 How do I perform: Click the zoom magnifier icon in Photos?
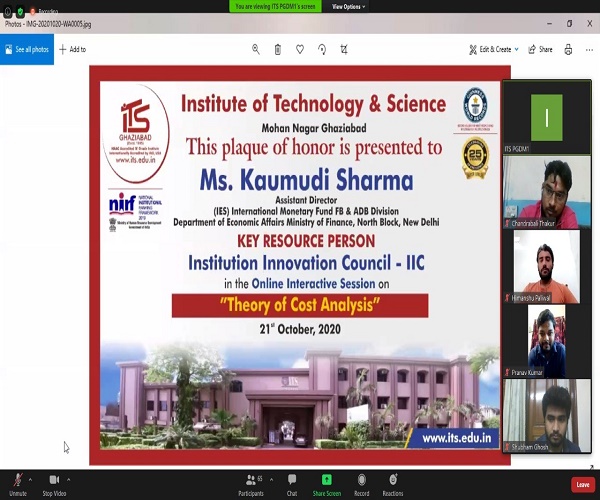tap(256, 49)
